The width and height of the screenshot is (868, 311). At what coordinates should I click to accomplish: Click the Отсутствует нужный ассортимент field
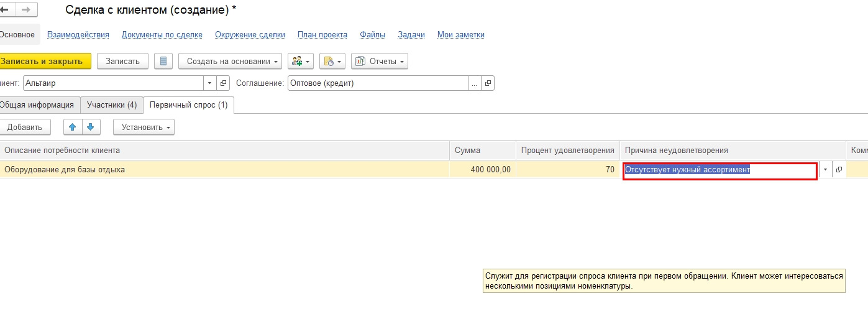(720, 170)
